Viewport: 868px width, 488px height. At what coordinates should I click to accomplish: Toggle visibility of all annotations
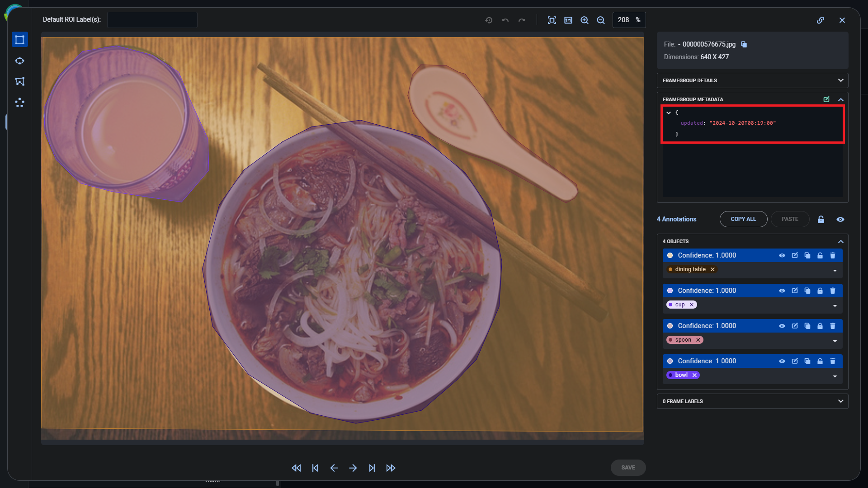(x=841, y=219)
